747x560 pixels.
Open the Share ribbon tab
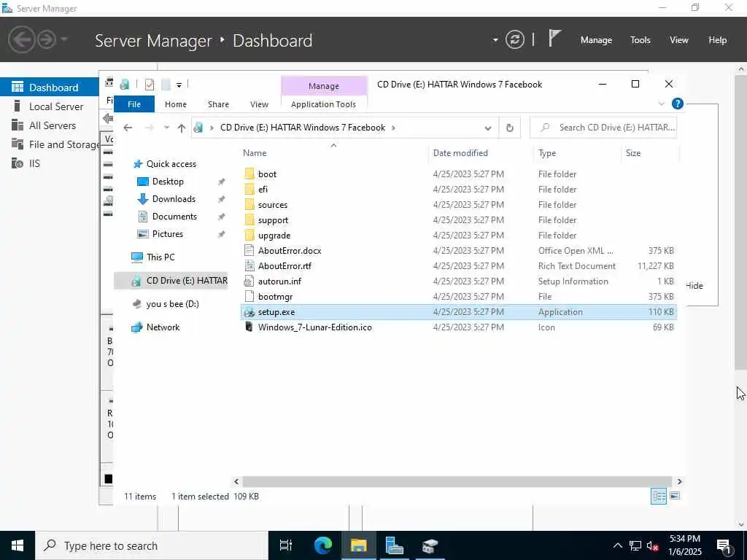tap(218, 104)
